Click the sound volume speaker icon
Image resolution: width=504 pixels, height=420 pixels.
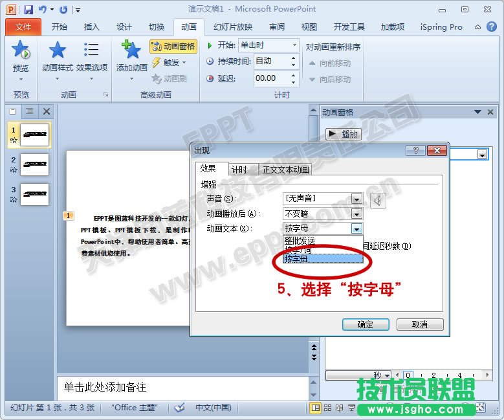tap(378, 201)
